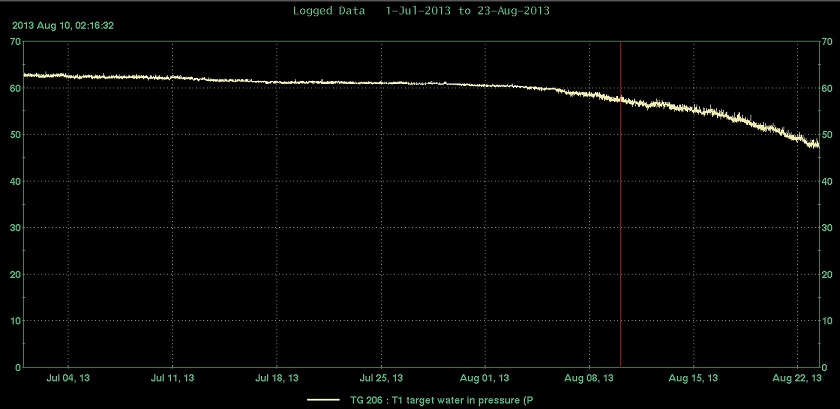The width and height of the screenshot is (840, 409).
Task: Click the '10' label on the left axis
Action: tap(16, 321)
